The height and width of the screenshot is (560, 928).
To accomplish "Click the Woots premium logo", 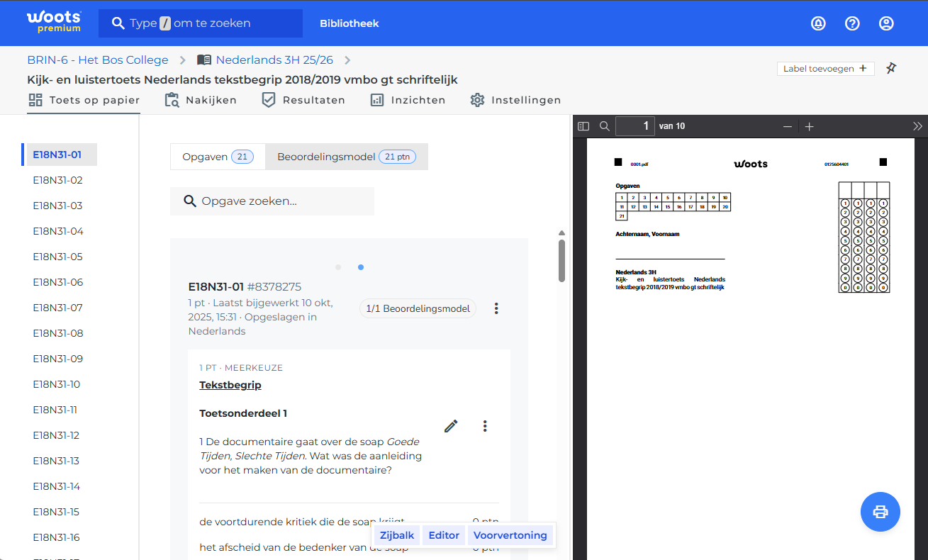I will [x=54, y=22].
